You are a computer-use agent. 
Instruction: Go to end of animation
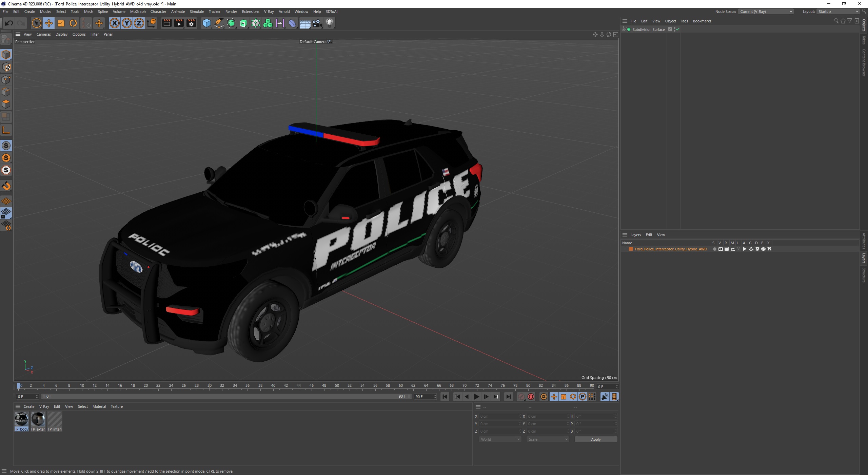point(509,397)
